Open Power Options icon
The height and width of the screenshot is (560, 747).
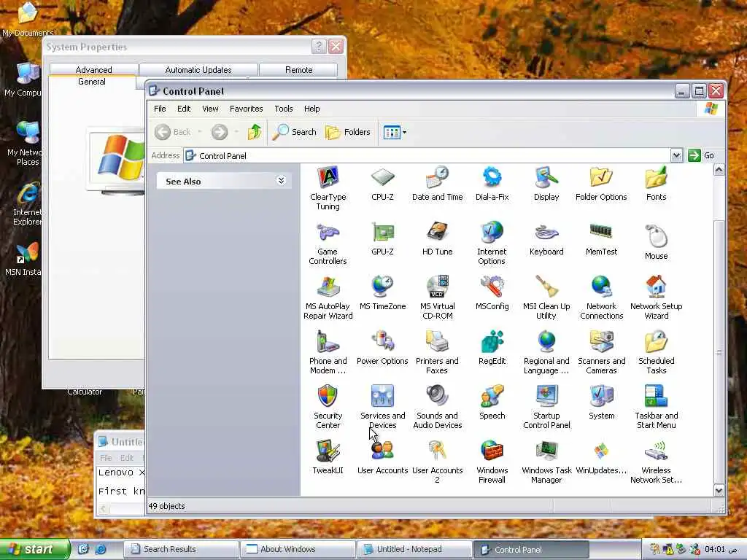point(382,348)
